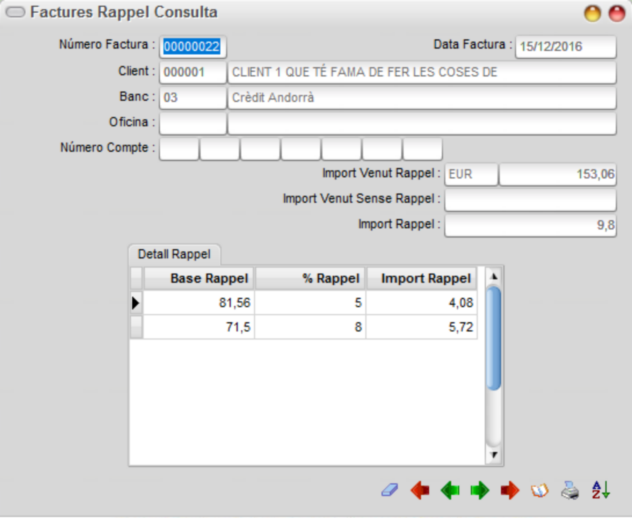Go to last record red arrow
Viewport: 632px width, 518px height.
(x=510, y=490)
